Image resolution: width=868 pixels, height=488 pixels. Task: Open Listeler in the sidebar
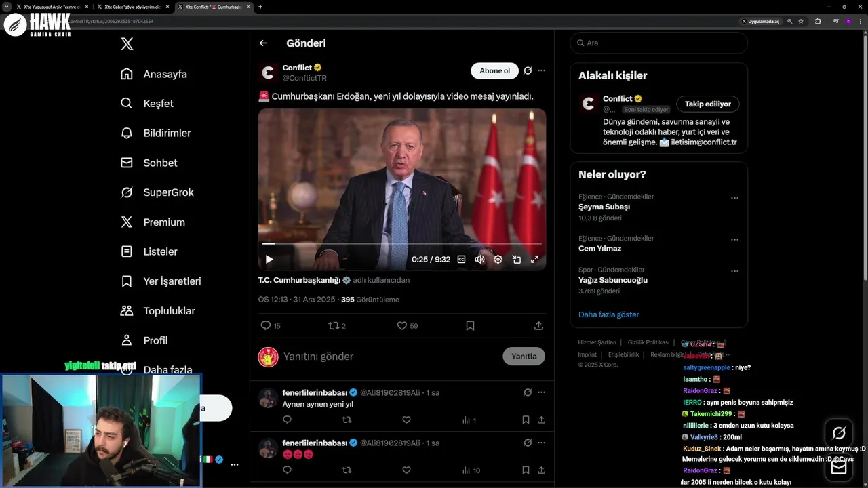tap(149, 251)
